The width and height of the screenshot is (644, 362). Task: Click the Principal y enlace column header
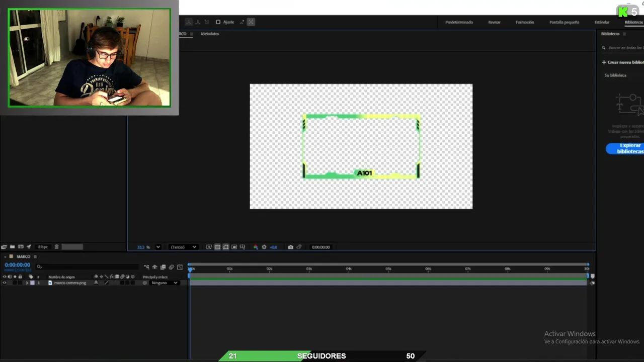point(155,277)
